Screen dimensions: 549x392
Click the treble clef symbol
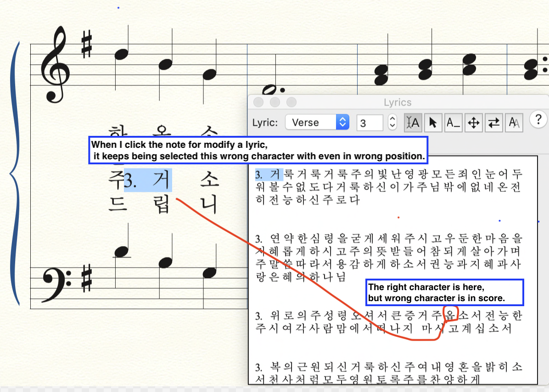(55, 64)
